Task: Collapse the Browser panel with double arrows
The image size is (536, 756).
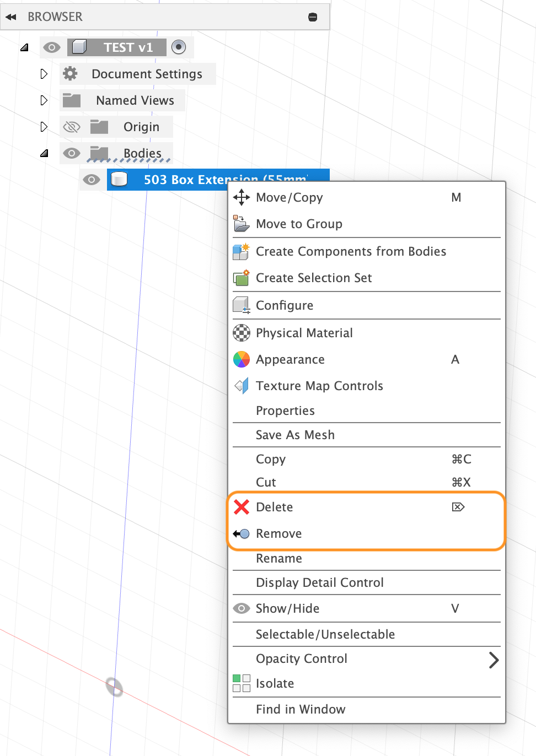Action: click(11, 17)
